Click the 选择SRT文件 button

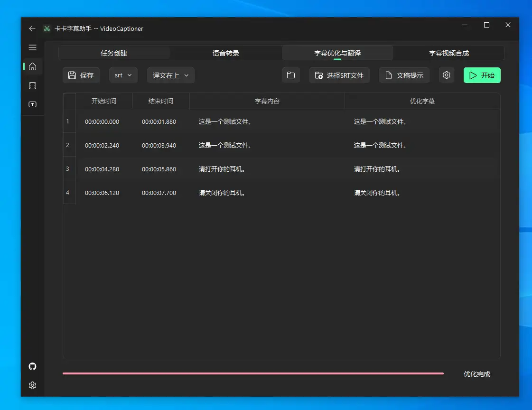pos(339,75)
